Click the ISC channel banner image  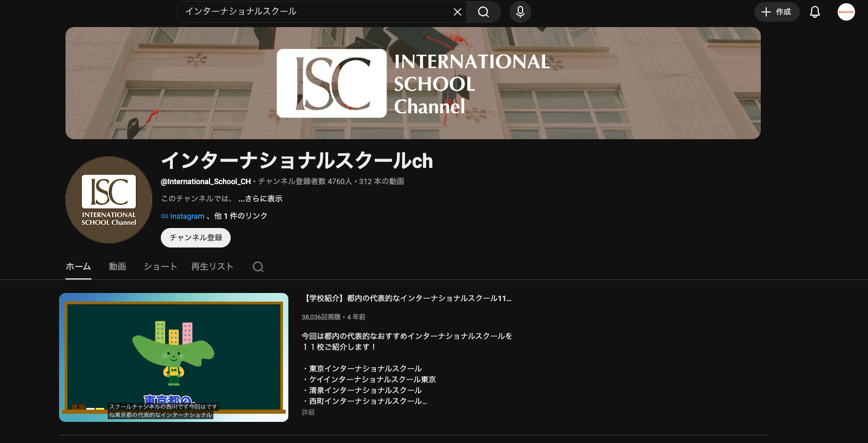tap(413, 83)
